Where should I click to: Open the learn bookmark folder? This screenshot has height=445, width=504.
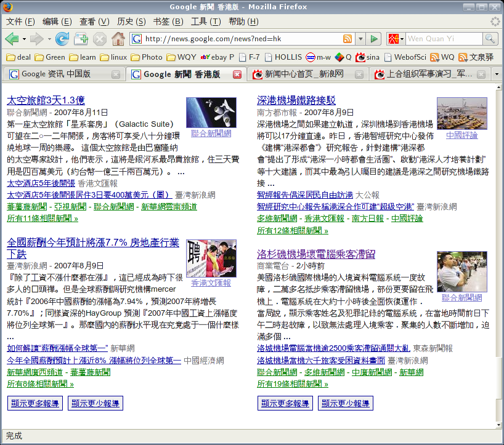point(83,57)
